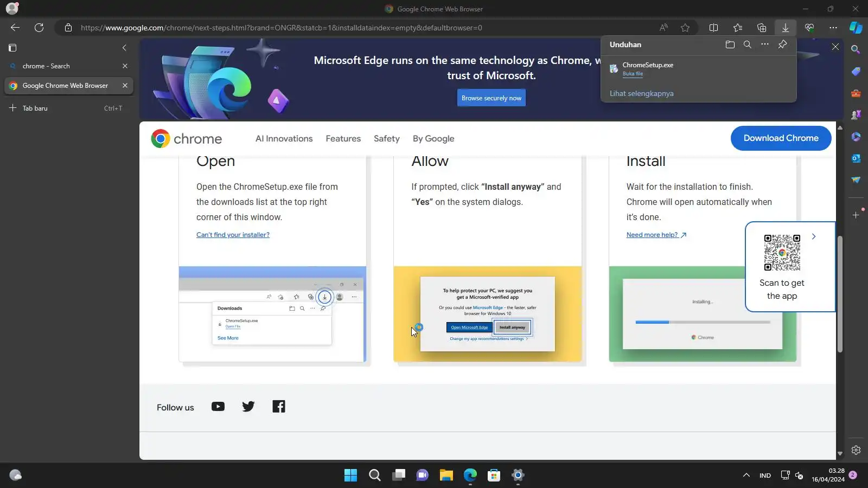The height and width of the screenshot is (488, 868).
Task: Open Safety menu item
Action: pos(386,139)
